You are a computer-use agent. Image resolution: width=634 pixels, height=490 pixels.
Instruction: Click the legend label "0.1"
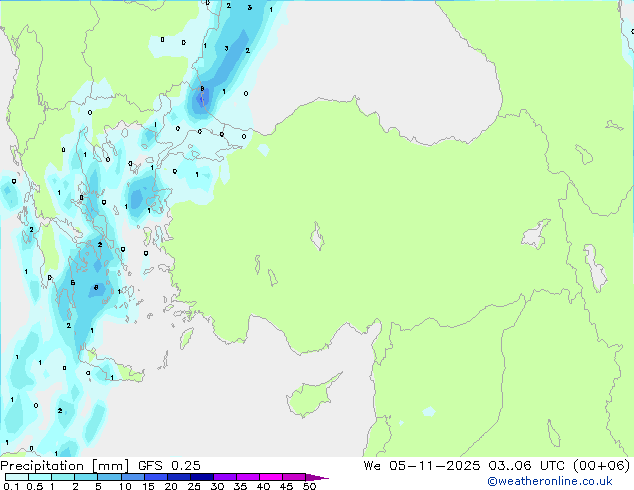(11, 486)
